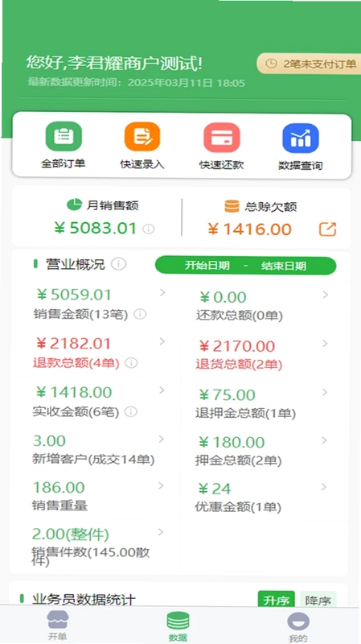361x644 pixels.
Task: Expand the 退货总额(2单) chevron
Action: pos(325,344)
